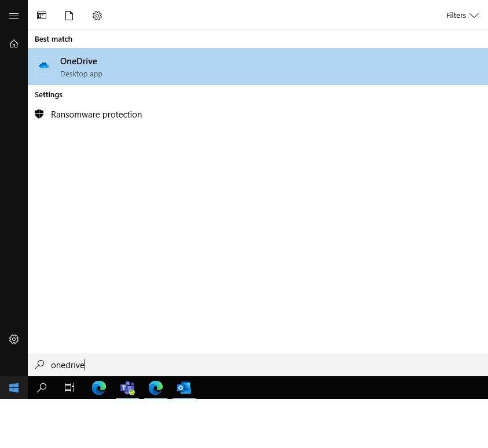Image resolution: width=488 pixels, height=448 pixels.
Task: Click the taskbar Search magnifier
Action: click(42, 388)
